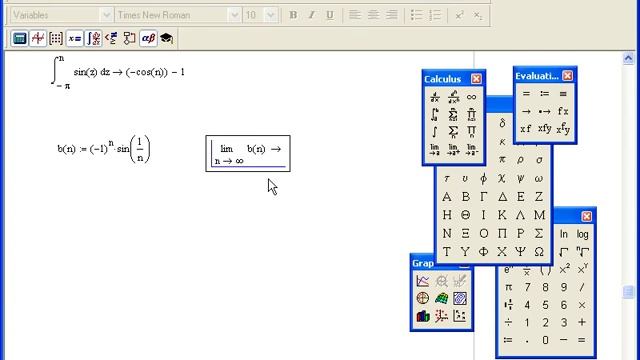The image size is (640, 360).
Task: Click prefix operator f x in Evaluation palette
Action: pos(563,111)
